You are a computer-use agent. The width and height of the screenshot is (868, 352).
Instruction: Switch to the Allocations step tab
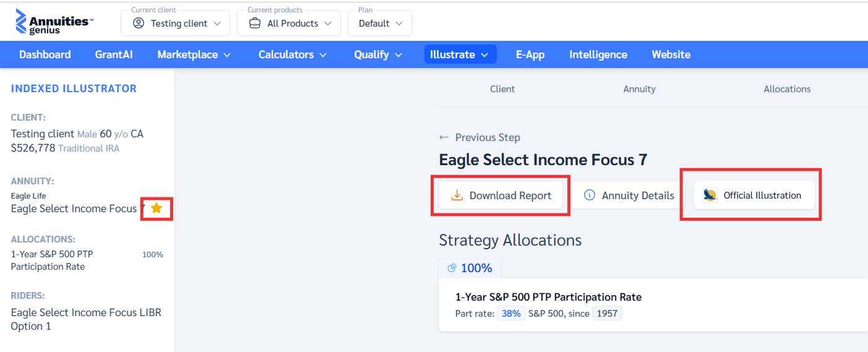click(x=787, y=89)
